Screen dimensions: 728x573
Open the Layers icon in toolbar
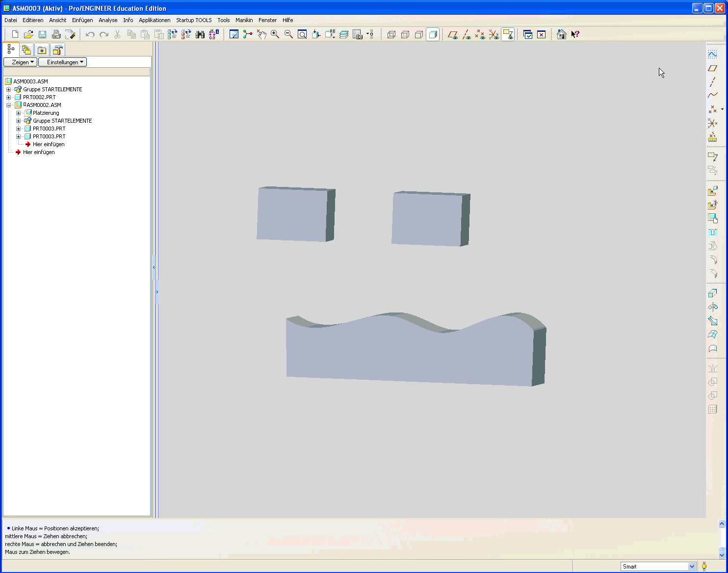pyautogui.click(x=344, y=34)
